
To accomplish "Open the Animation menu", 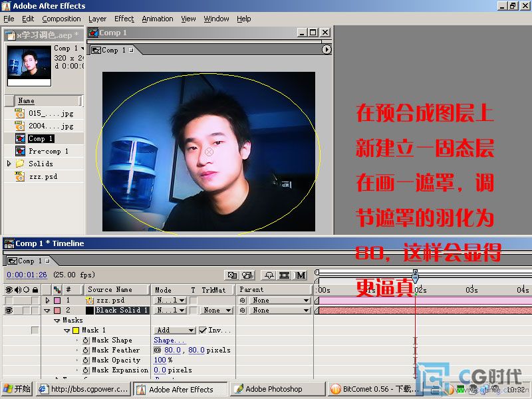I will (158, 19).
